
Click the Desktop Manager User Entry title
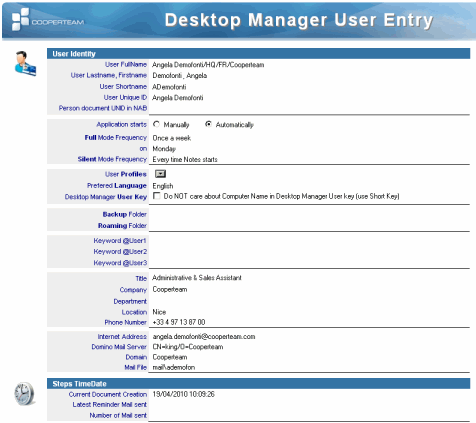pyautogui.click(x=299, y=20)
